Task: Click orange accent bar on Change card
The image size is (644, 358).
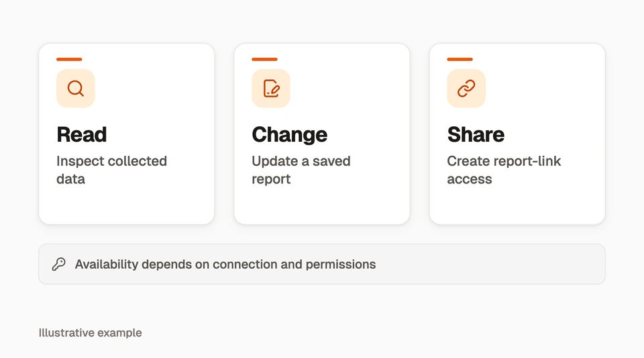Action: tap(264, 59)
